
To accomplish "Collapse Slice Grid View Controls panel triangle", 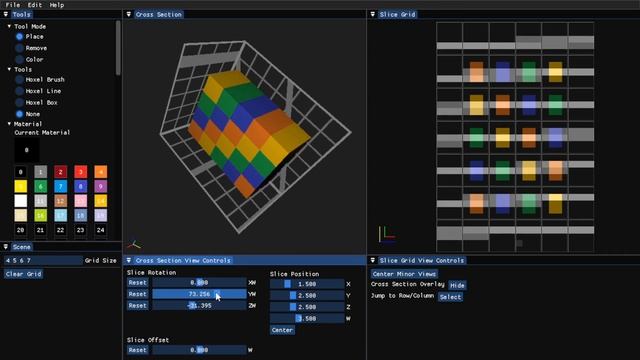I will 372,260.
